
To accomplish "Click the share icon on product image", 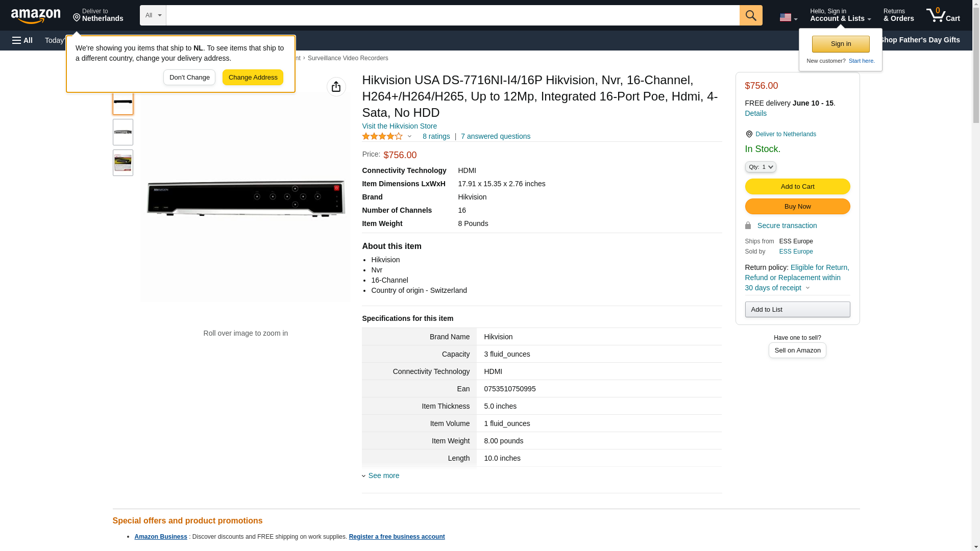I will click(x=336, y=87).
